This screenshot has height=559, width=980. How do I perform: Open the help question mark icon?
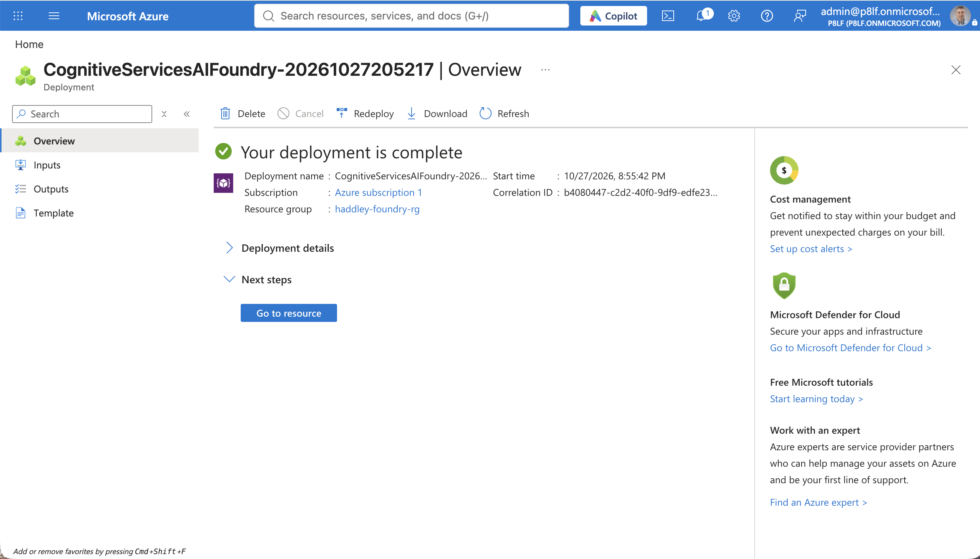point(767,16)
